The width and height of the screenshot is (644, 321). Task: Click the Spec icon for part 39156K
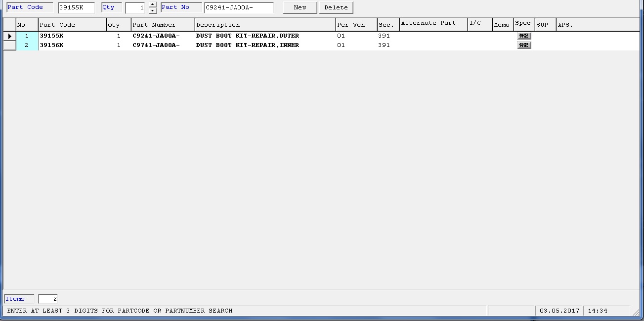coord(524,46)
